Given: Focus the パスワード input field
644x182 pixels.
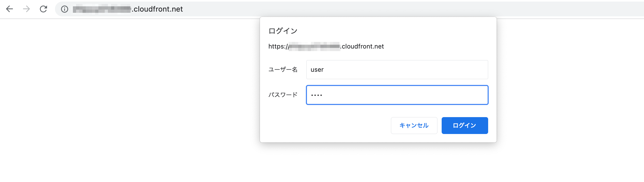Looking at the screenshot, I should [397, 95].
